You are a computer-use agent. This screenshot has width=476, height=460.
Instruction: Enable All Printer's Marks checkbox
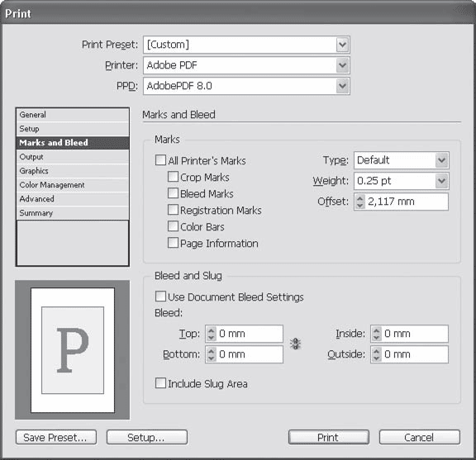click(x=160, y=160)
